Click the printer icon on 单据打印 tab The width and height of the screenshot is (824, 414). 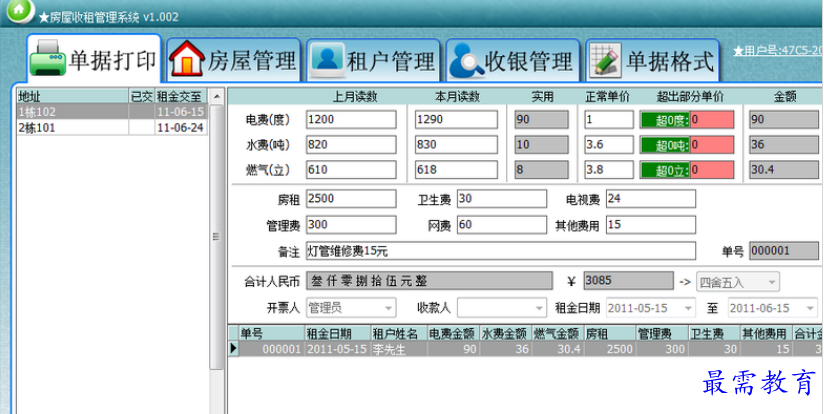[x=48, y=59]
